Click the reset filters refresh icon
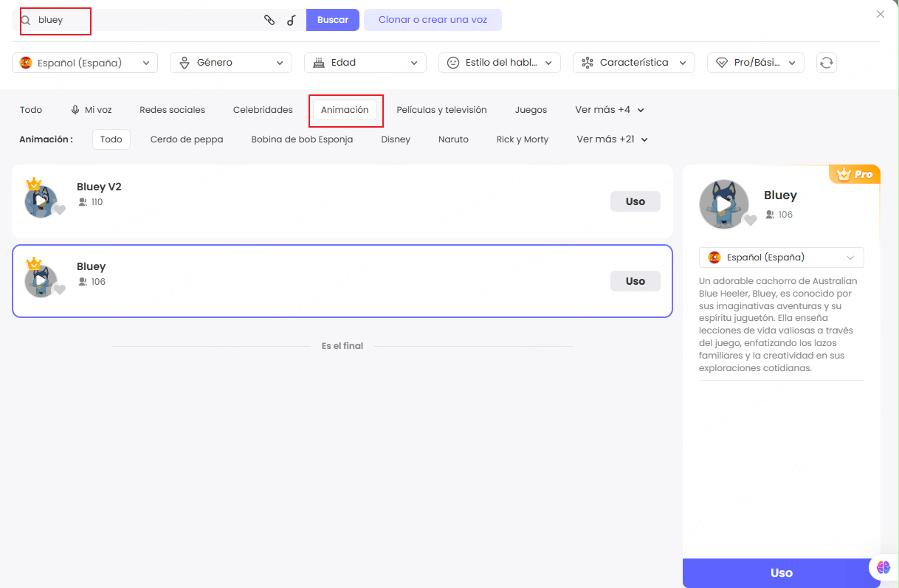The height and width of the screenshot is (588, 899). pos(826,63)
